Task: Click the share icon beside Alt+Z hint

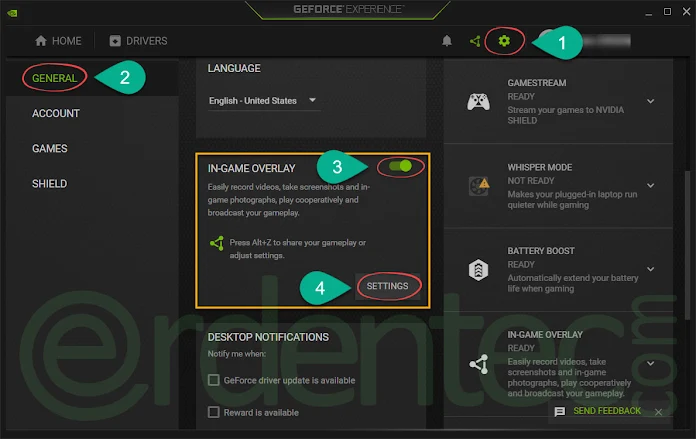Action: 217,243
